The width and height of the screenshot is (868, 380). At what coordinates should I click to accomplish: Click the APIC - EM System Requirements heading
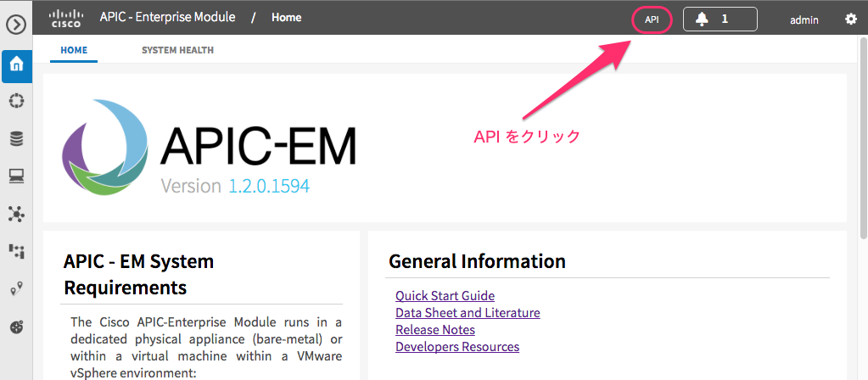point(139,274)
